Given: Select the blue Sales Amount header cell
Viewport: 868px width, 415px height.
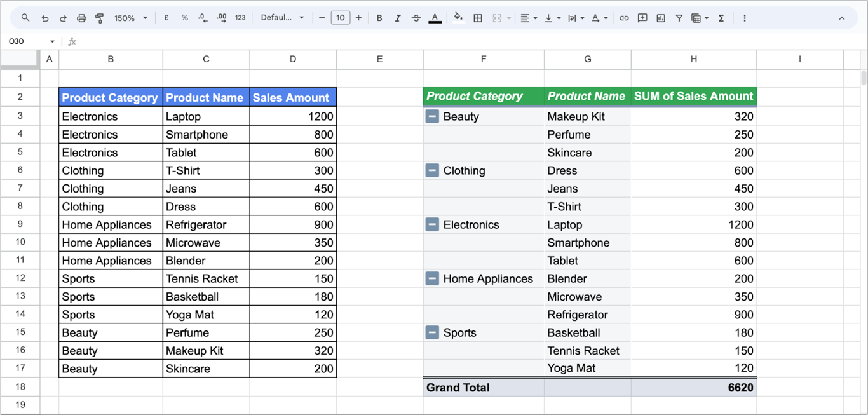Looking at the screenshot, I should (293, 97).
